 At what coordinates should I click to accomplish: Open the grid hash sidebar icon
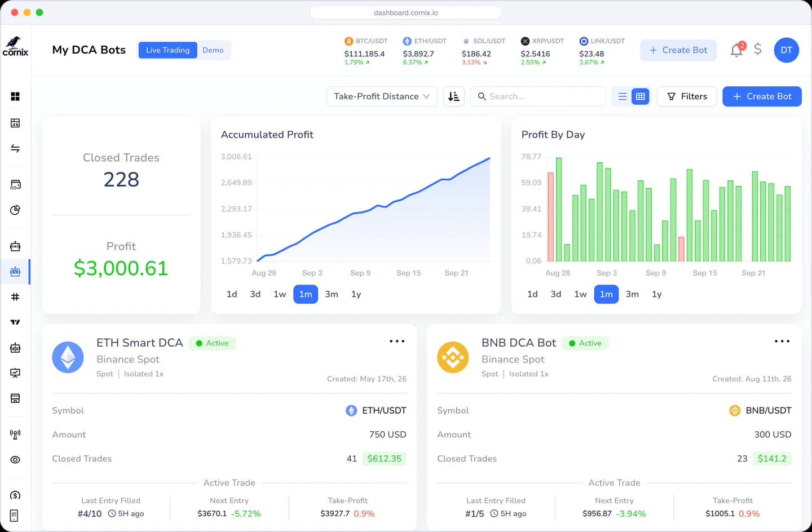click(x=15, y=297)
